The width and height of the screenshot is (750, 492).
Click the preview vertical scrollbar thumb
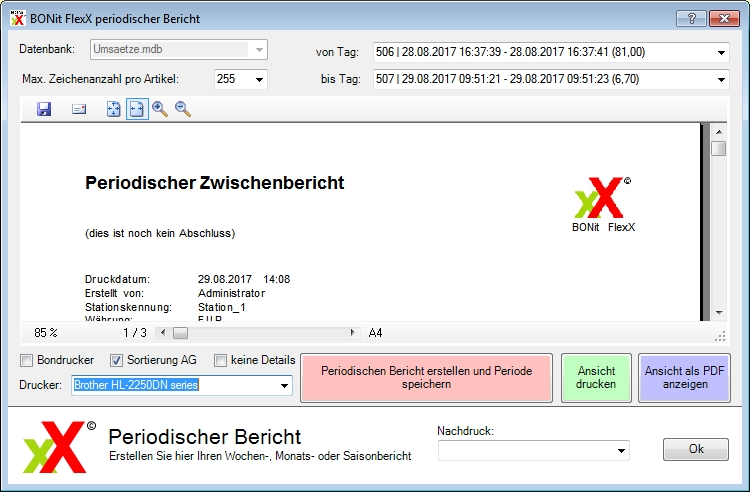(718, 148)
